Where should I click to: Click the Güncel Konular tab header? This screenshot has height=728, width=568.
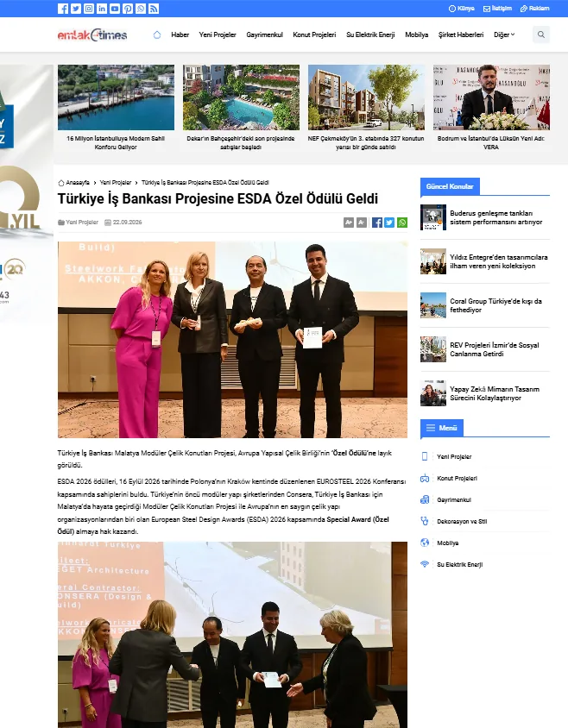click(x=450, y=186)
